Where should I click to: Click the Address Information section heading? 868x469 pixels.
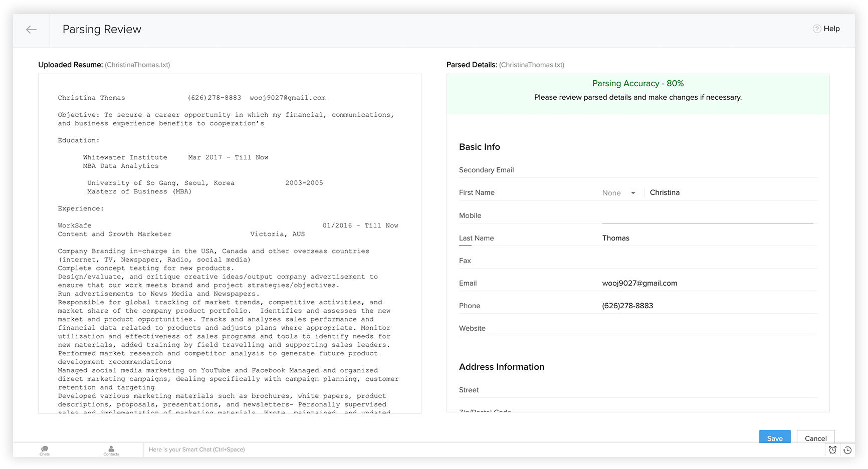502,367
